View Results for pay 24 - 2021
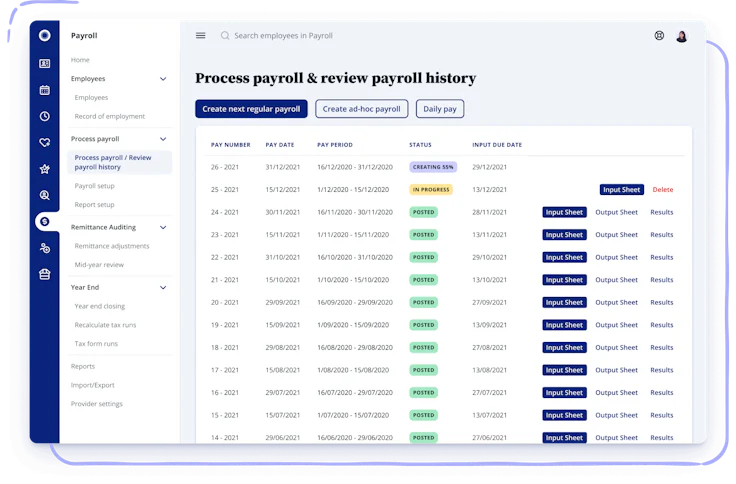The image size is (736, 484). tap(662, 212)
